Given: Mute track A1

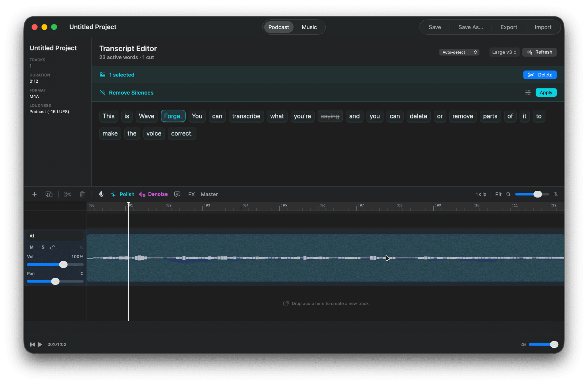Looking at the screenshot, I should click(32, 247).
